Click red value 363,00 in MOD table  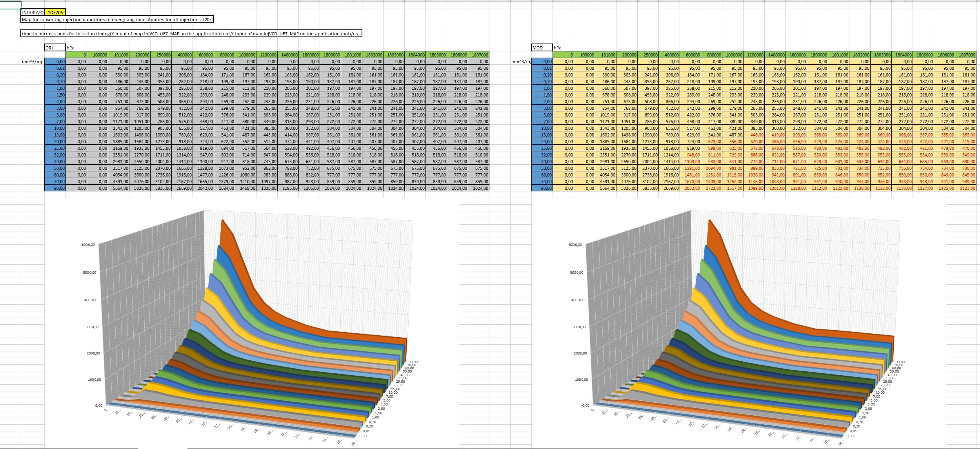point(966,135)
